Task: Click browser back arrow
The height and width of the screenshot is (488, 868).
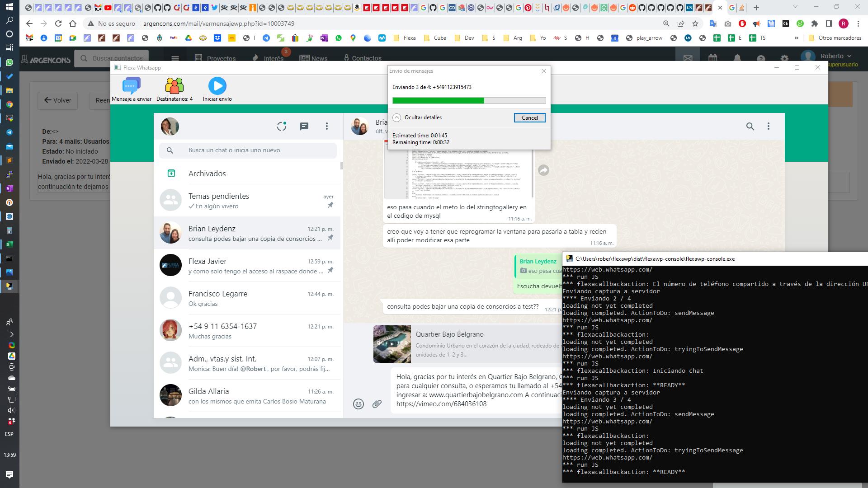Action: tap(29, 23)
